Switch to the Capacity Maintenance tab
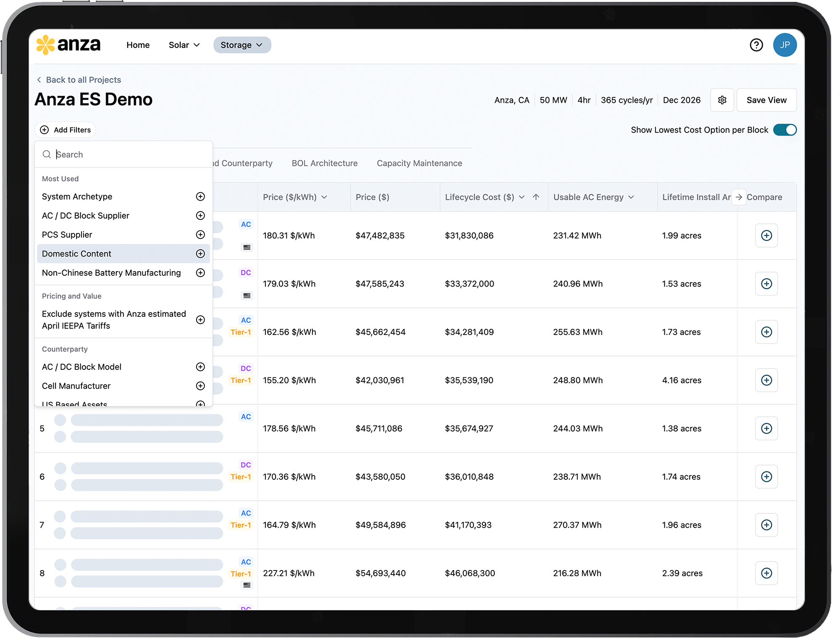 point(419,163)
